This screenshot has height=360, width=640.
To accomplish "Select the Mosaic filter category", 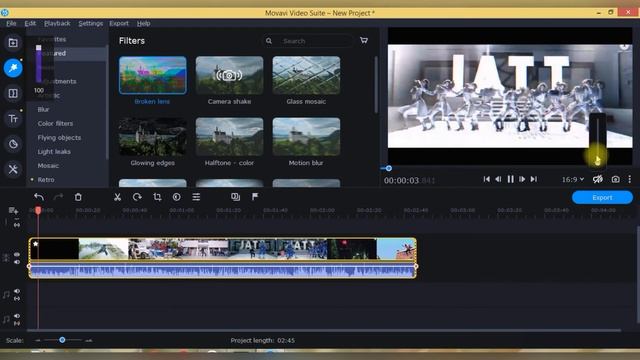I will pyautogui.click(x=48, y=165).
